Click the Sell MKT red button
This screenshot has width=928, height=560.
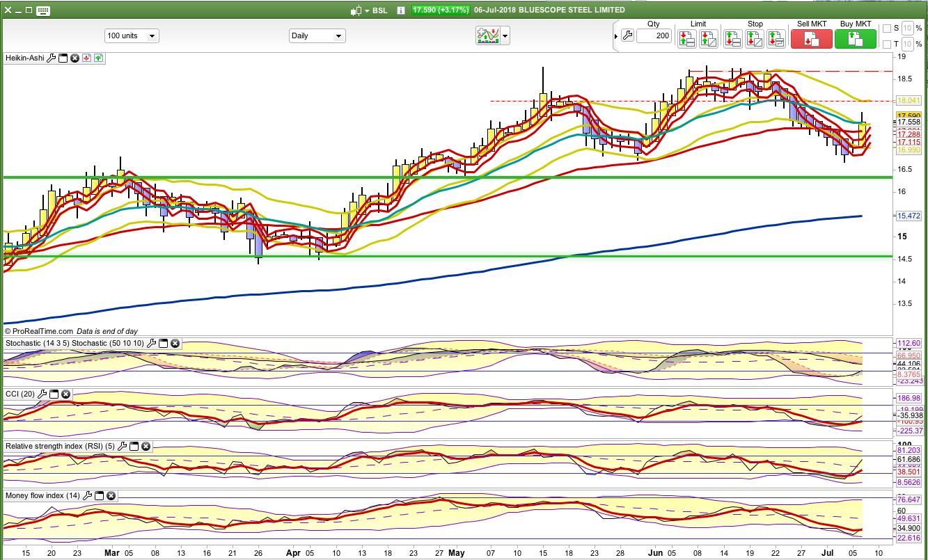click(x=812, y=39)
